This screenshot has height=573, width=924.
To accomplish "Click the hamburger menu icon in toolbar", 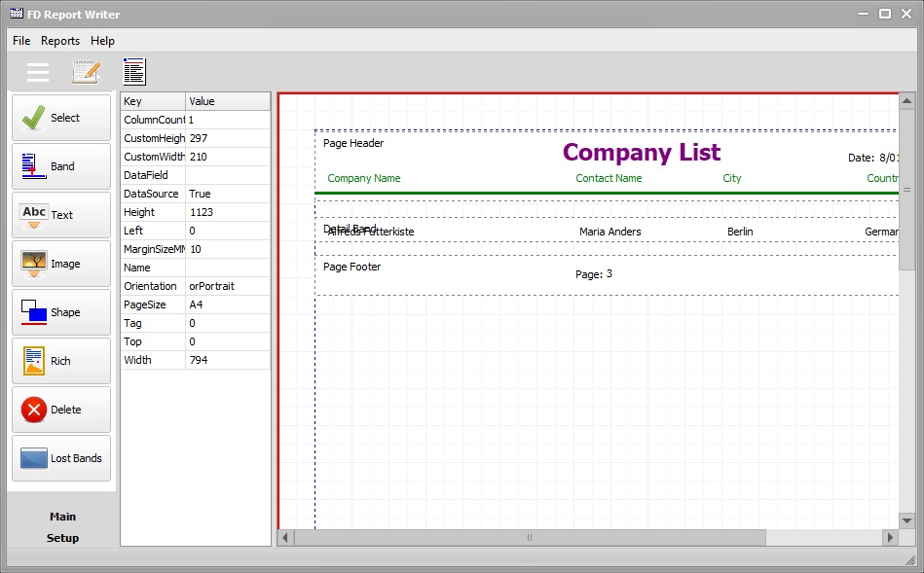I will (38, 72).
